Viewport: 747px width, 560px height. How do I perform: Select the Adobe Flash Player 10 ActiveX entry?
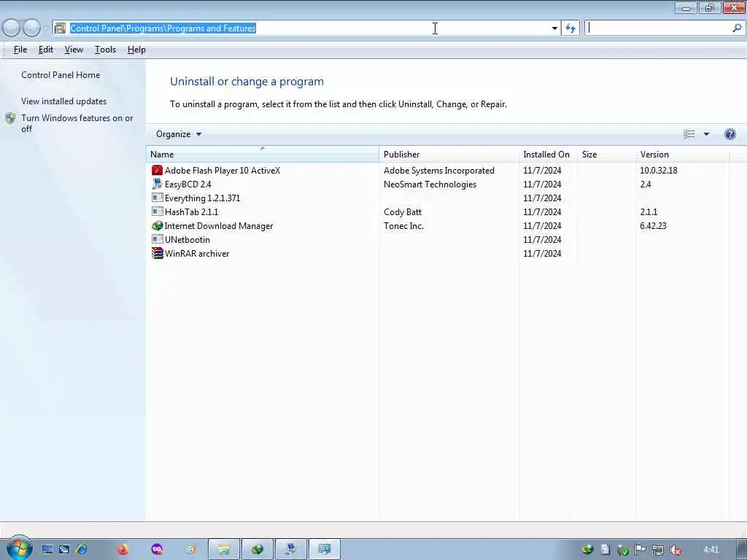coord(222,171)
